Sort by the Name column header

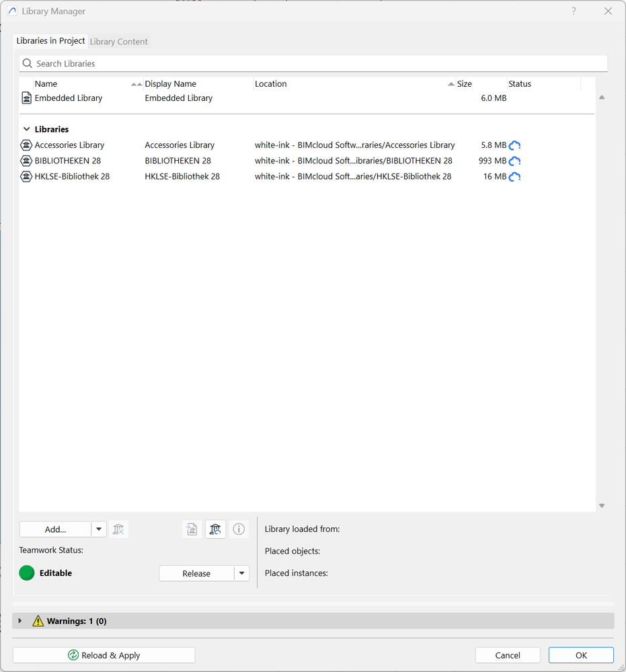(88, 84)
